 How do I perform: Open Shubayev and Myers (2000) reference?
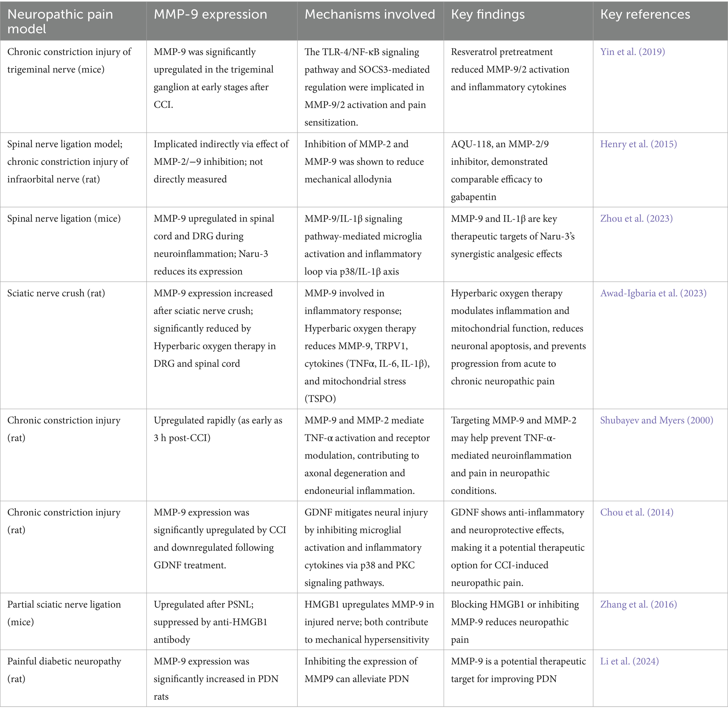pos(657,420)
